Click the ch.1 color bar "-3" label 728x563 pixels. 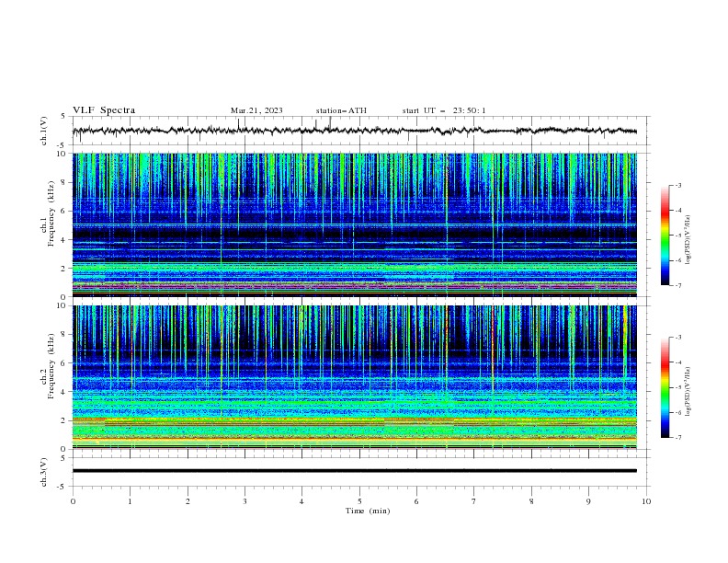pos(678,185)
